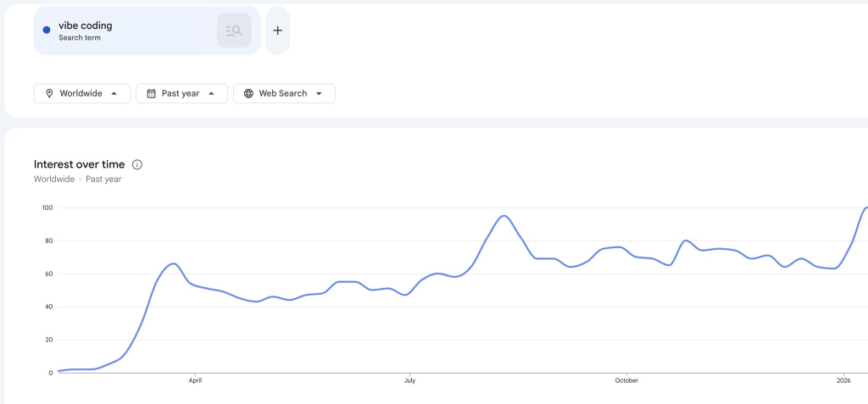Click the July label on the time axis
Image resolution: width=868 pixels, height=404 pixels.
click(409, 381)
